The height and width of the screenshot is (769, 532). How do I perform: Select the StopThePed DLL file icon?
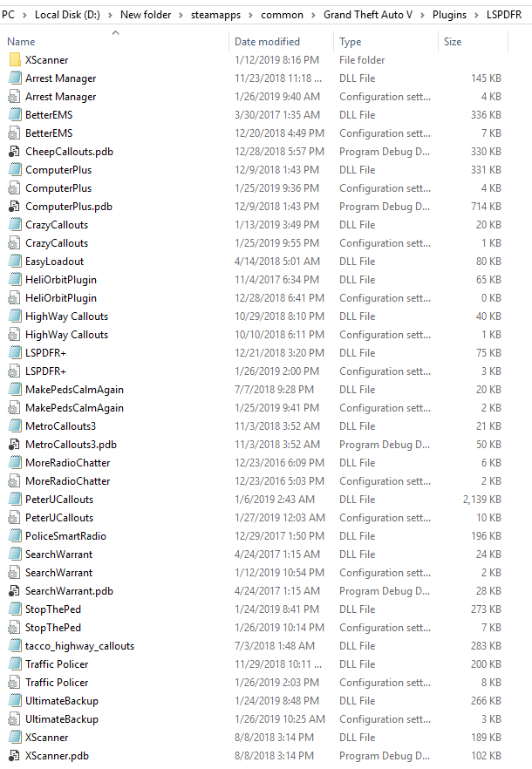(x=15, y=609)
